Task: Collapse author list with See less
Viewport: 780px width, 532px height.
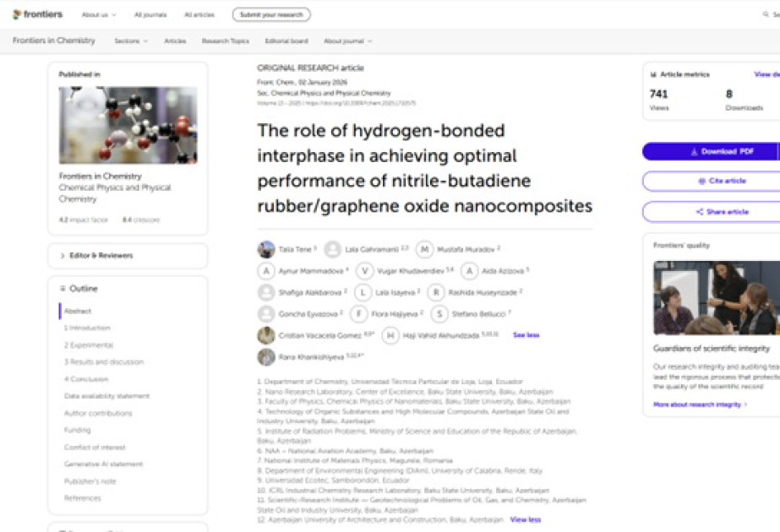Action: click(x=526, y=335)
